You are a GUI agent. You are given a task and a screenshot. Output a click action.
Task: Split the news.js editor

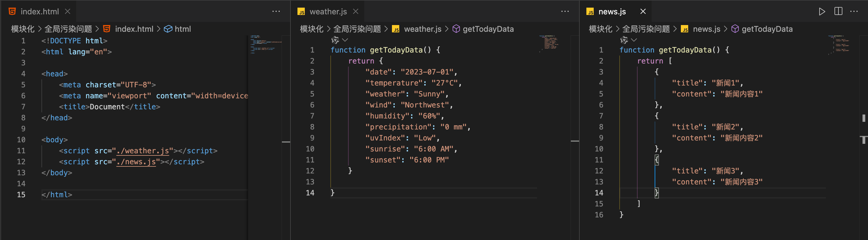pos(838,12)
